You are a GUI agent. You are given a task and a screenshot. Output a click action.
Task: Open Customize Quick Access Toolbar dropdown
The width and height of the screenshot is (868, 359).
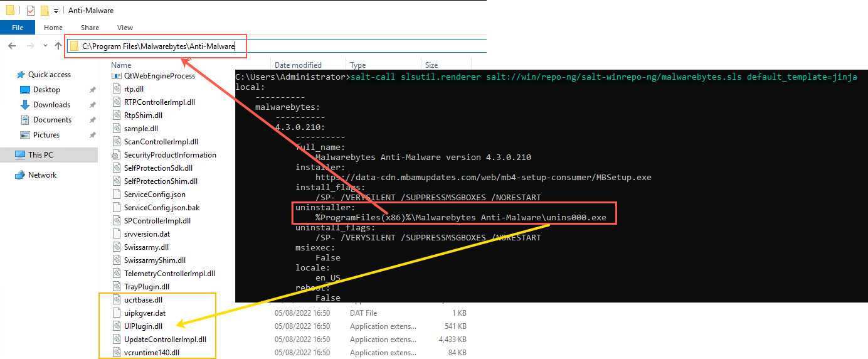point(56,11)
